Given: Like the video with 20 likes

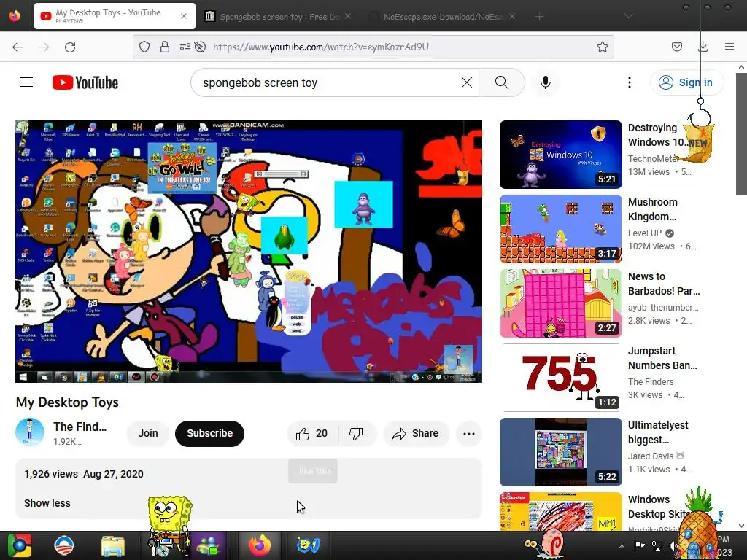Looking at the screenshot, I should coord(312,433).
